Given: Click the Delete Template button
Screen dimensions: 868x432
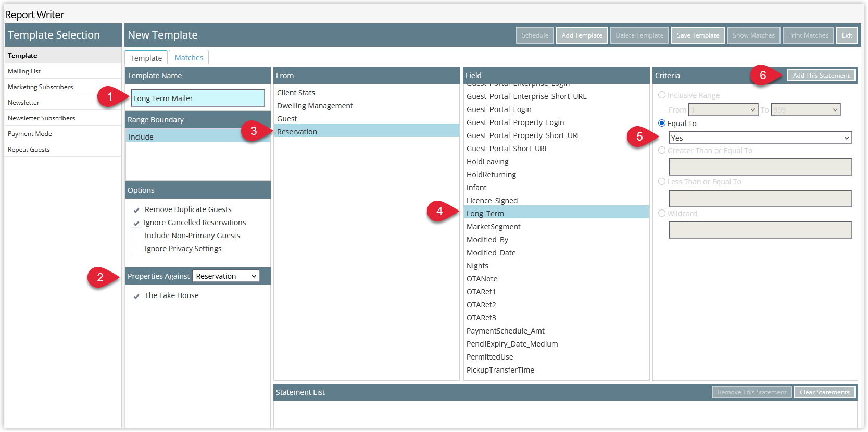Looking at the screenshot, I should pos(639,35).
